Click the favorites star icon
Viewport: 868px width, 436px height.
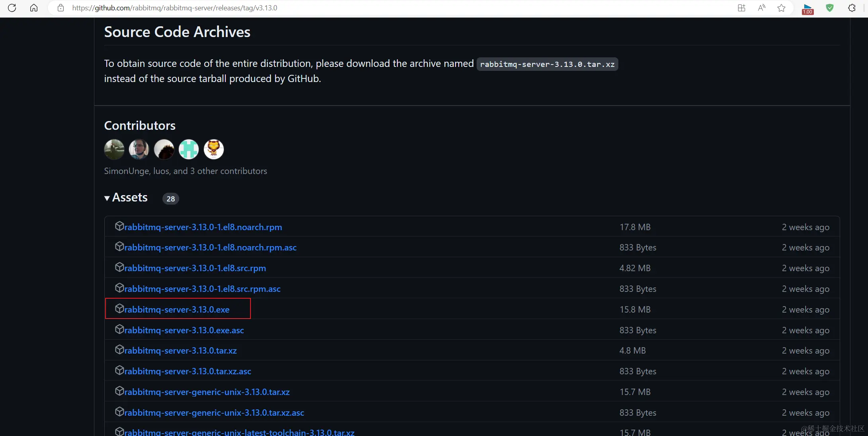[x=781, y=8]
